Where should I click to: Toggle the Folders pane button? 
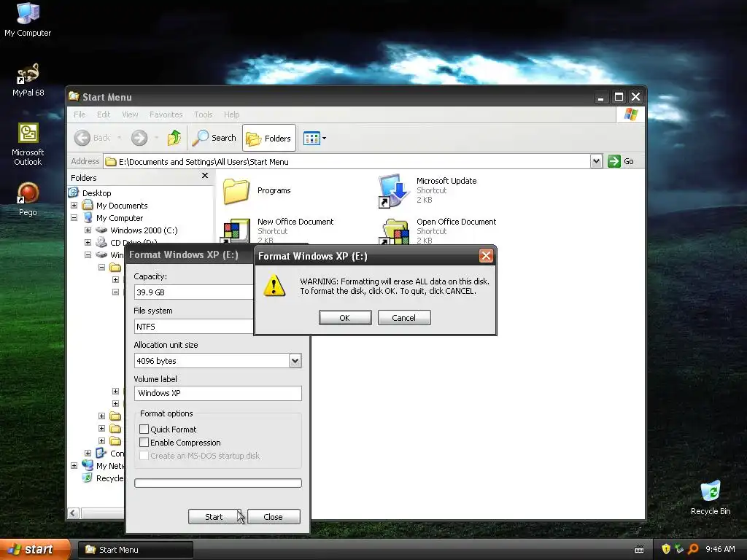pyautogui.click(x=269, y=138)
